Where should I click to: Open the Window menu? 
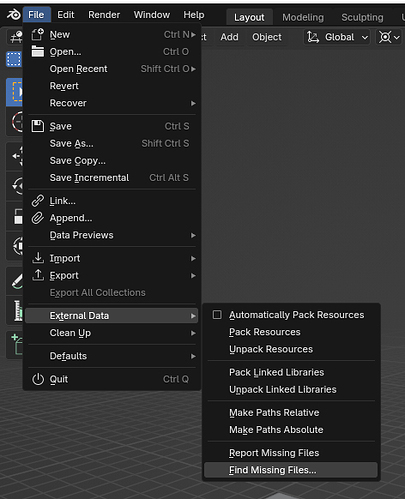pyautogui.click(x=152, y=15)
